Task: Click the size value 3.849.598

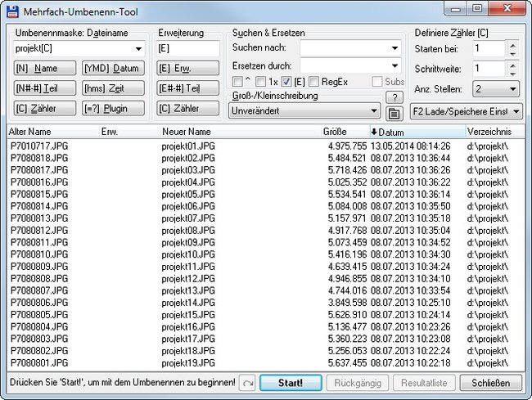Action: (x=347, y=303)
